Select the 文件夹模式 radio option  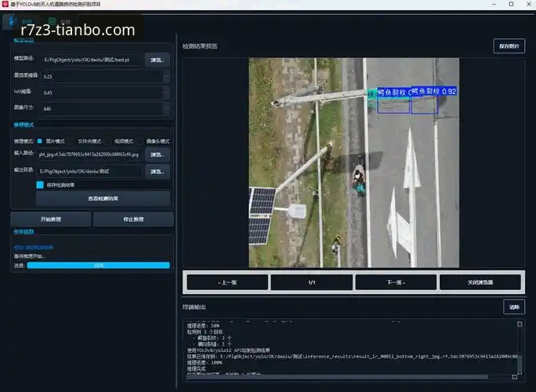(x=89, y=141)
